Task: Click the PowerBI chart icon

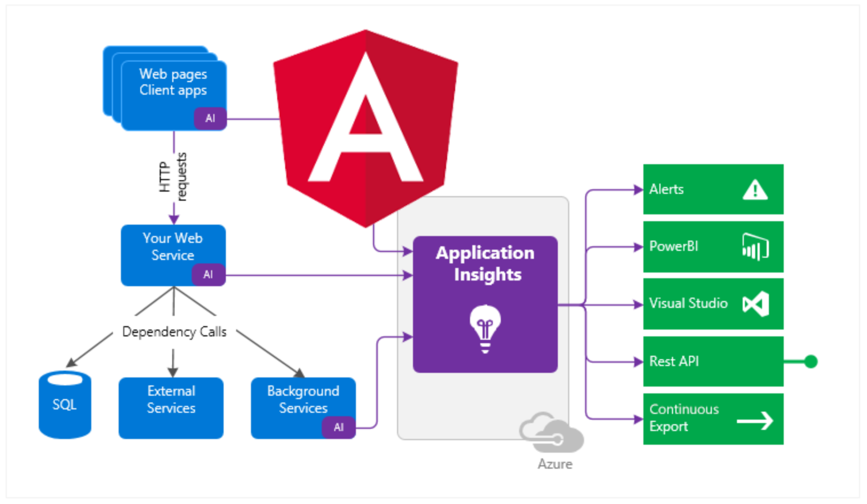Action: coord(755,246)
